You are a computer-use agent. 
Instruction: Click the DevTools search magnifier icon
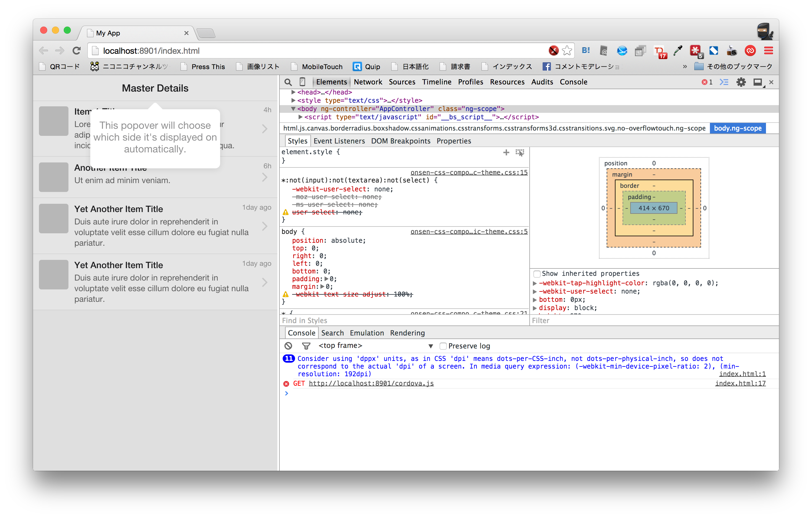[x=288, y=82]
